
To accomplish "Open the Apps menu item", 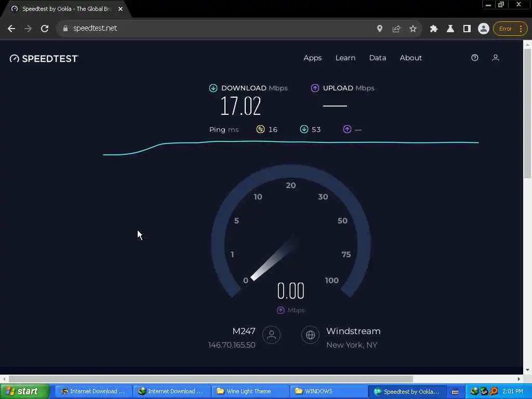I will pos(312,58).
